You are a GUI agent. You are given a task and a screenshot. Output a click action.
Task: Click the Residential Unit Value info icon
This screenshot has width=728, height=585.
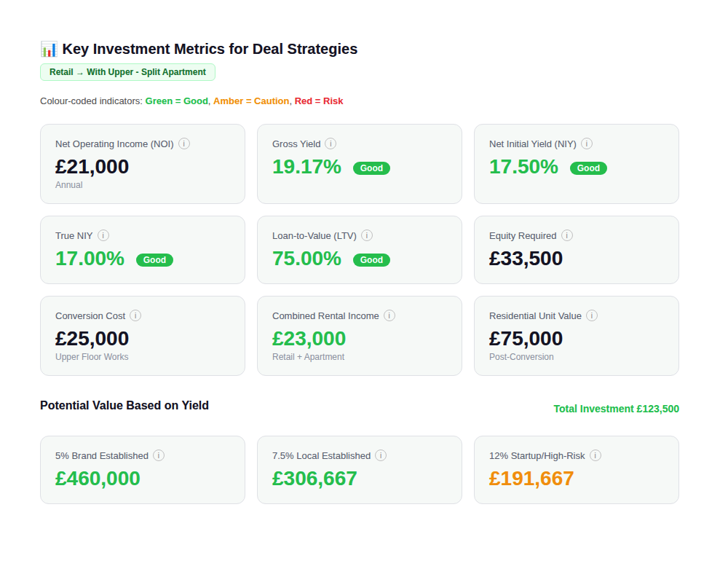point(592,315)
